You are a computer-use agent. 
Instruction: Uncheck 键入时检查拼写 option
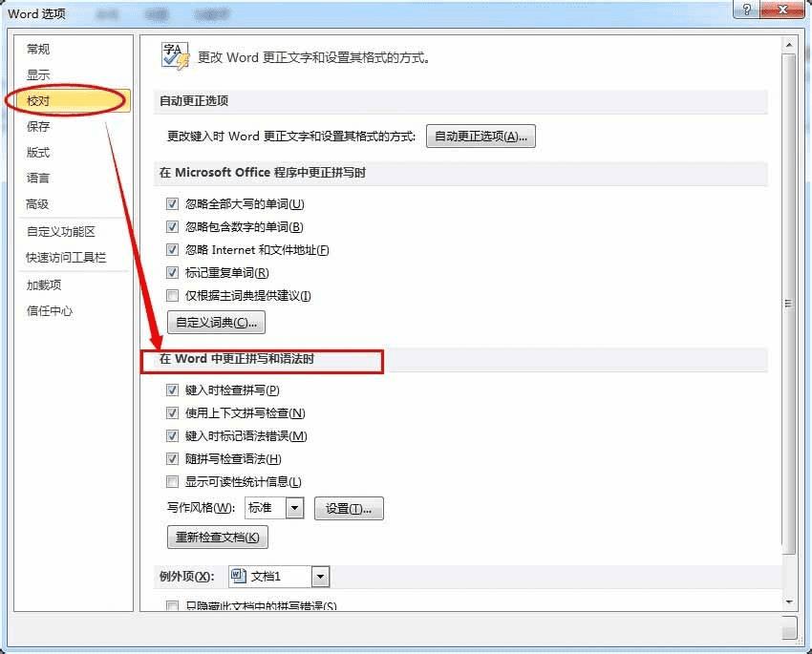[x=172, y=390]
